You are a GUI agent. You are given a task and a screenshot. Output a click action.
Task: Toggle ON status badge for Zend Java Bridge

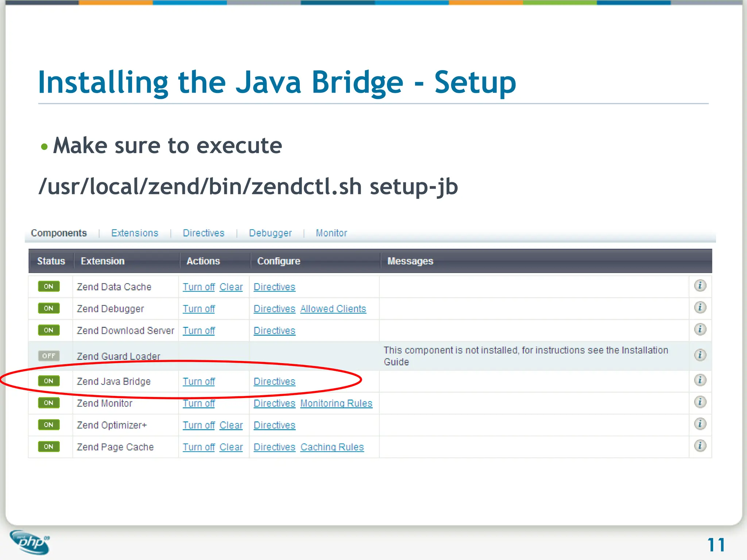49,381
